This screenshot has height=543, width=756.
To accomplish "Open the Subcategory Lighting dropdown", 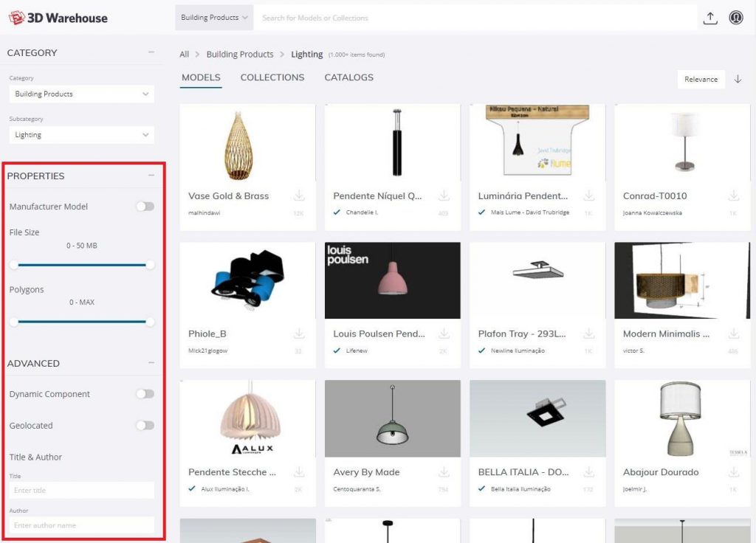I will (x=81, y=135).
